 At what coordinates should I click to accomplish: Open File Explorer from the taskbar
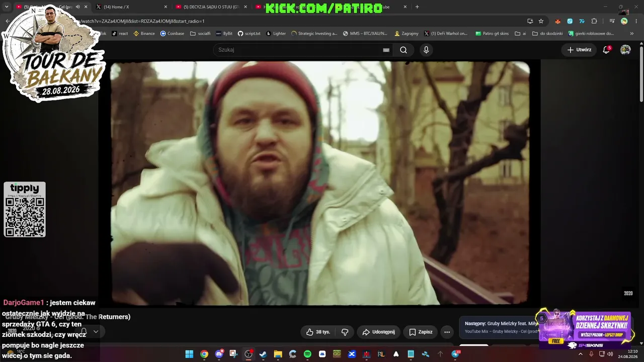(278, 354)
